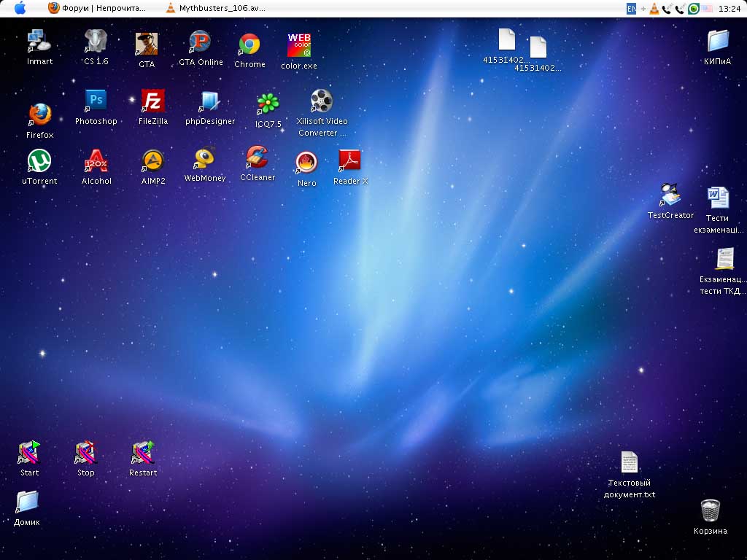
Task: Switch to the Mythbusters_106 VLC taskbar window
Action: [x=215, y=8]
